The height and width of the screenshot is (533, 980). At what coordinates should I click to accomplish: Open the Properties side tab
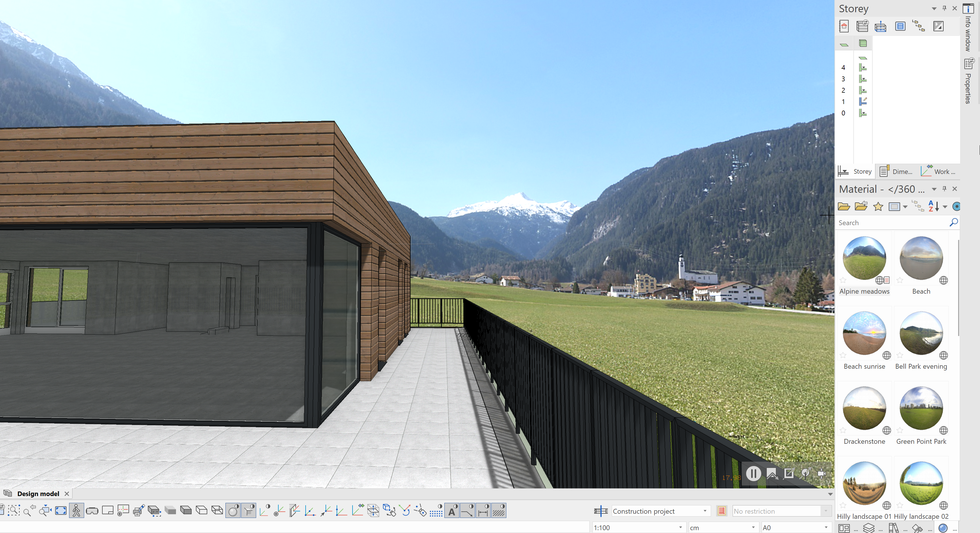tap(969, 81)
